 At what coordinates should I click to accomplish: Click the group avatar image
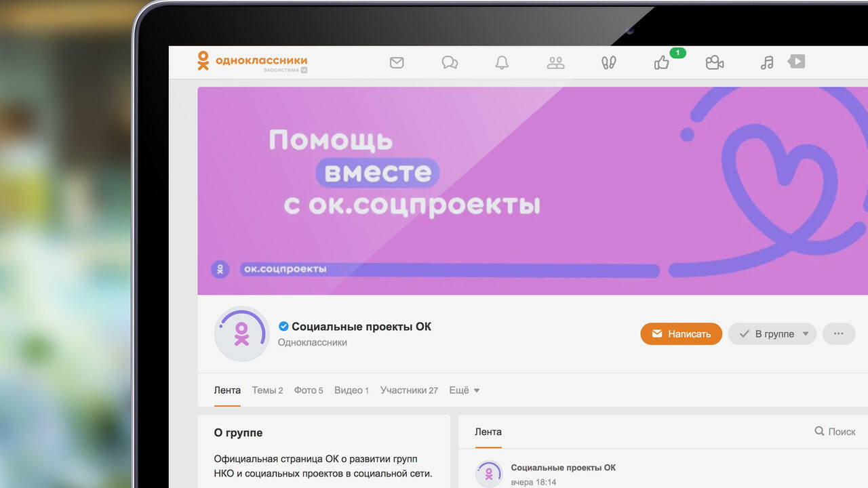click(242, 333)
